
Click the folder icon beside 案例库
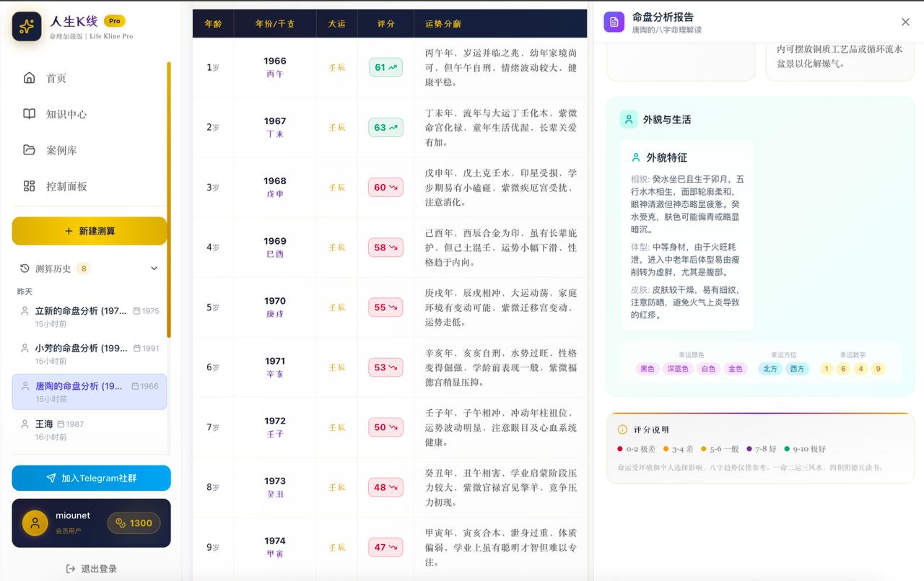click(x=30, y=150)
